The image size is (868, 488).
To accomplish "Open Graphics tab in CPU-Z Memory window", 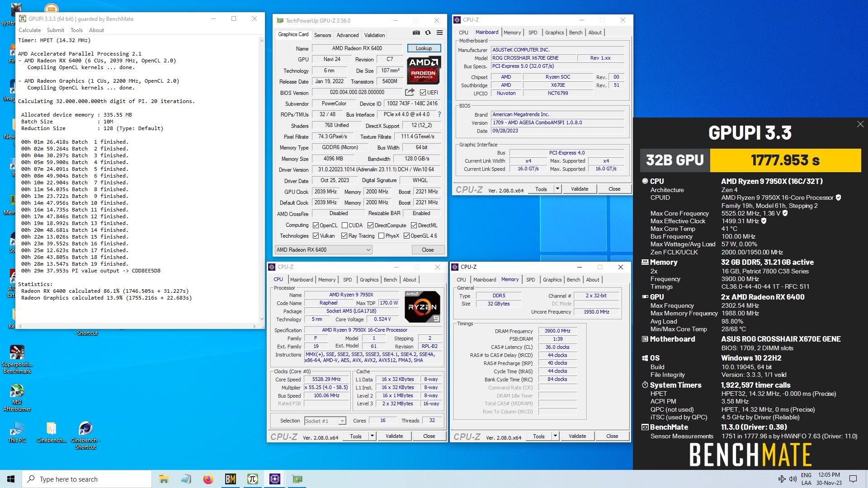I will tap(552, 280).
